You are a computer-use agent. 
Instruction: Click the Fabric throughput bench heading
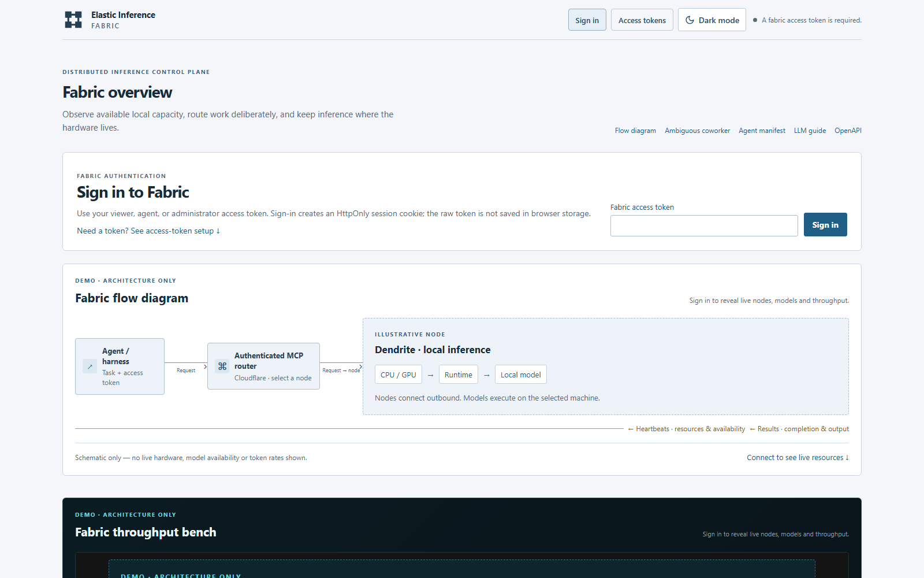[x=146, y=532]
